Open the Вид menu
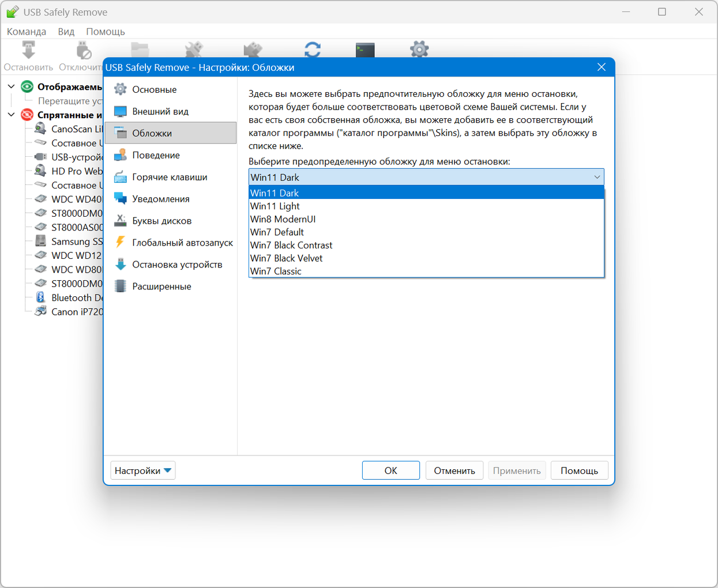Screen dimensions: 718x588 [x=66, y=32]
